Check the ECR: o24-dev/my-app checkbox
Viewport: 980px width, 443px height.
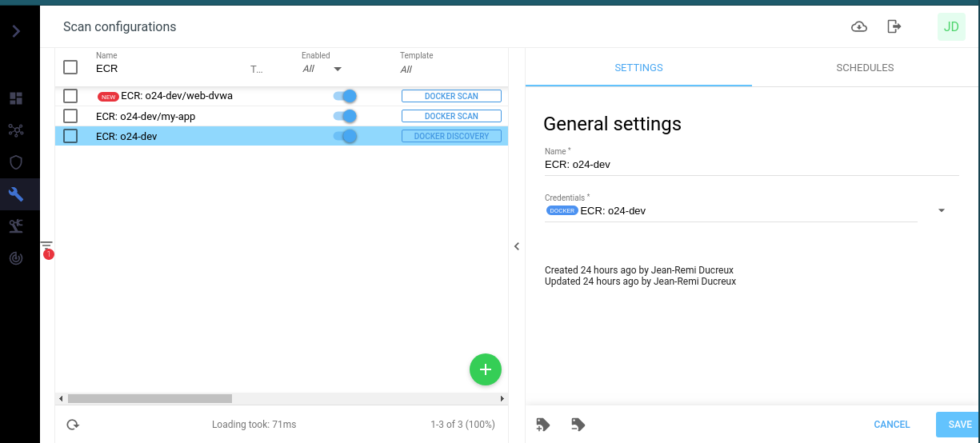[70, 117]
